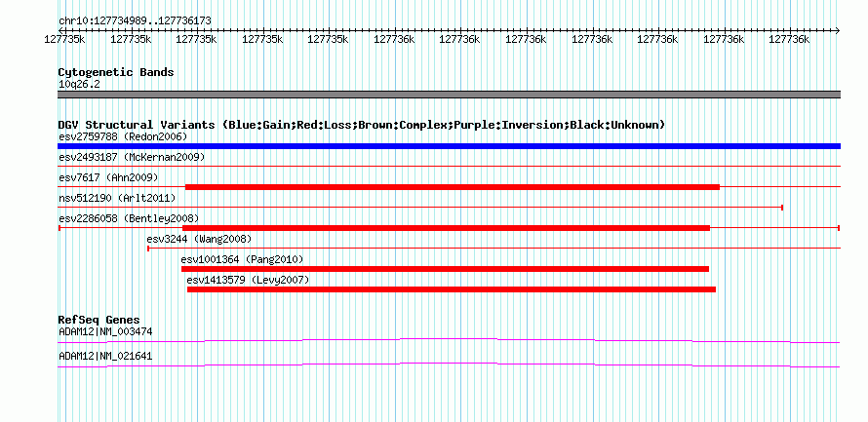Click the esv1001364 (Pang2010) label

pyautogui.click(x=242, y=259)
